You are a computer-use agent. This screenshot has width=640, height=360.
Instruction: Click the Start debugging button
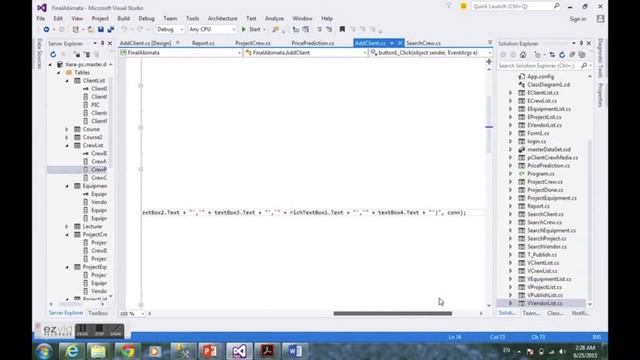point(251,29)
